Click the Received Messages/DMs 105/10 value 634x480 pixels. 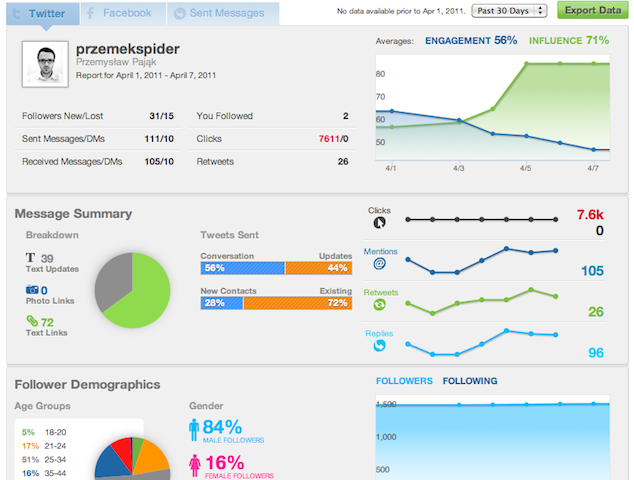tap(159, 161)
